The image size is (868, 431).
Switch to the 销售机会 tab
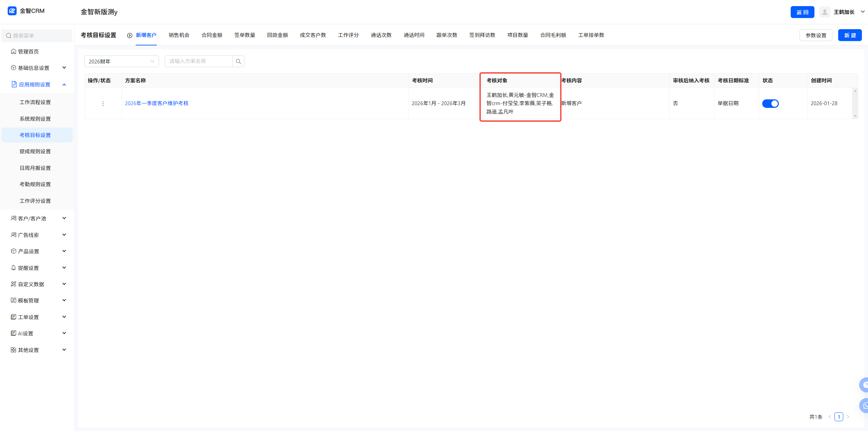click(x=179, y=35)
